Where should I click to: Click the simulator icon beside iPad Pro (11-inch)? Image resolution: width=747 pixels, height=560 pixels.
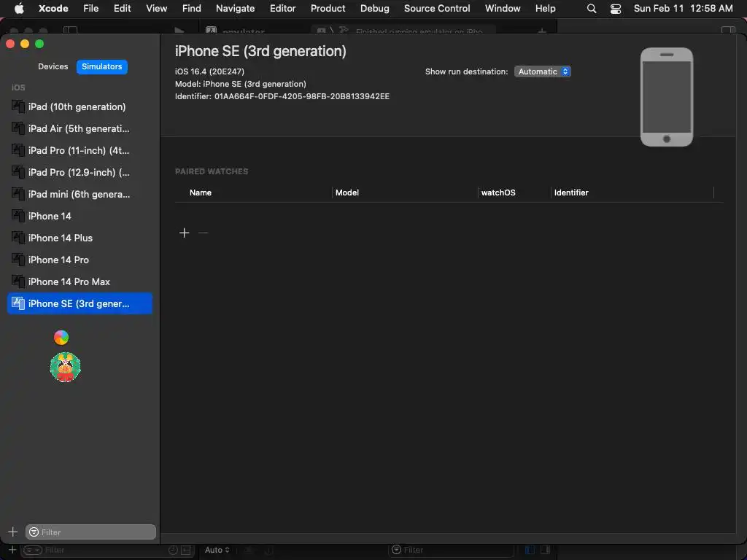coord(18,150)
